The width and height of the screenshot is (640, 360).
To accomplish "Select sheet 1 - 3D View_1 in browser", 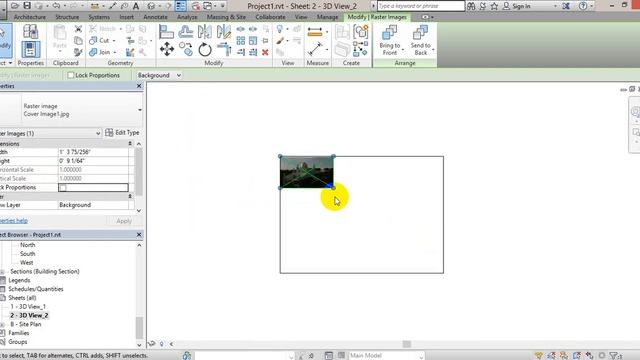I will pos(28,307).
